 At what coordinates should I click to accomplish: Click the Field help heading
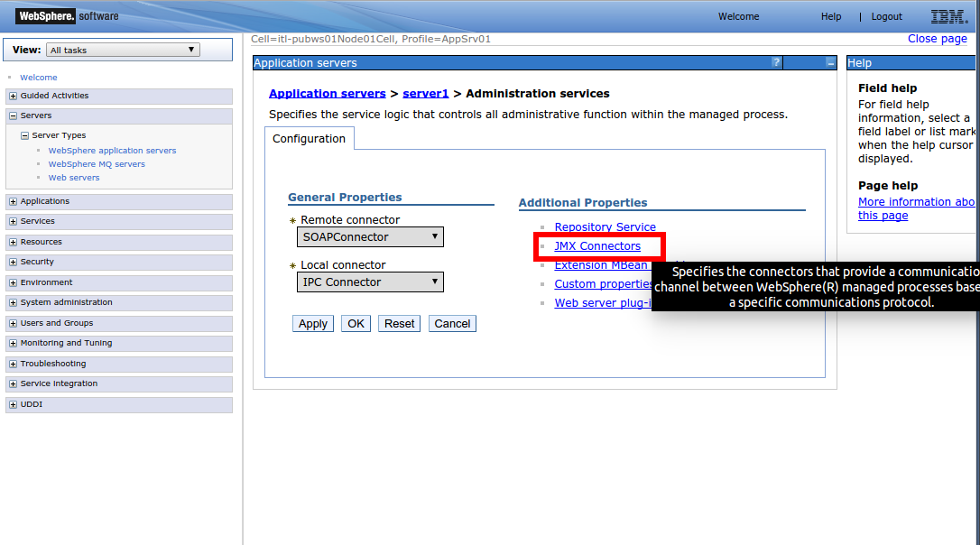click(887, 88)
